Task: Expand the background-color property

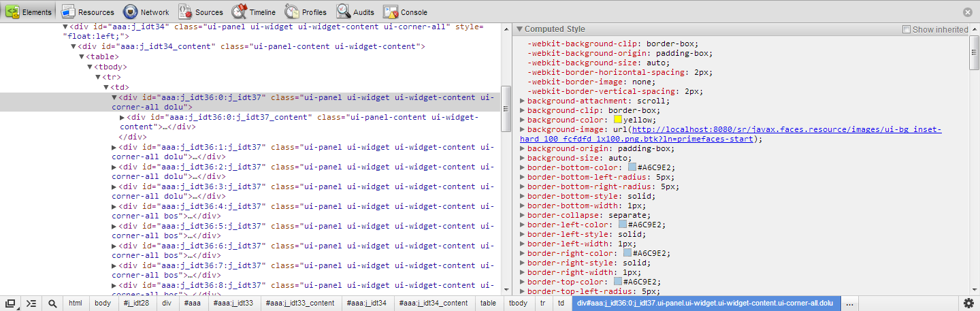Action: click(522, 120)
